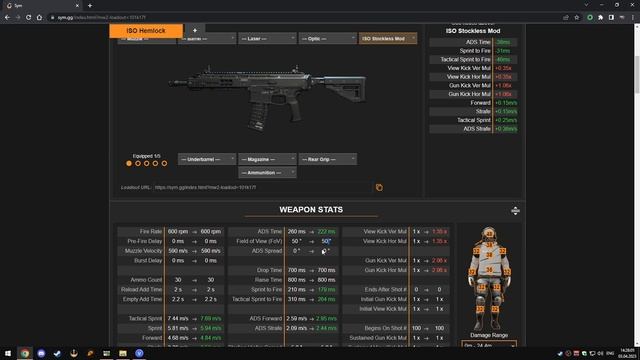Image resolution: width=640 pixels, height=360 pixels.
Task: Open the Chrome three-dot menu
Action: click(633, 18)
